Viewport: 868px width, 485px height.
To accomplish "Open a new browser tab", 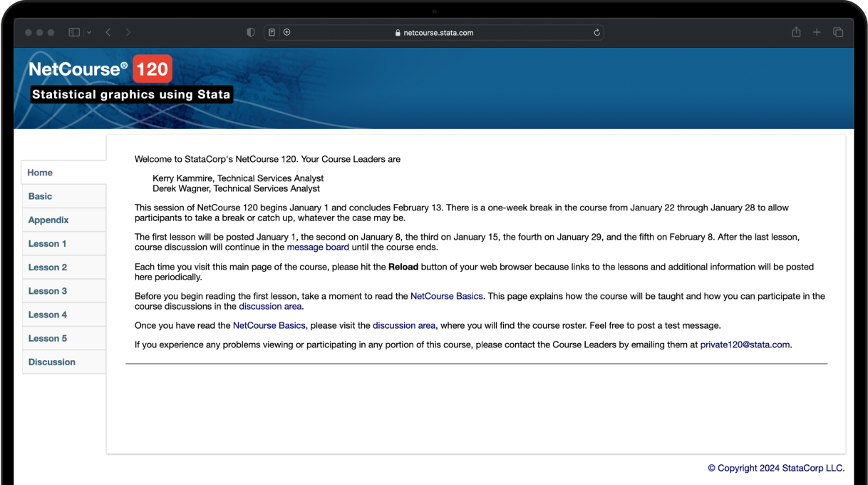I will click(817, 33).
